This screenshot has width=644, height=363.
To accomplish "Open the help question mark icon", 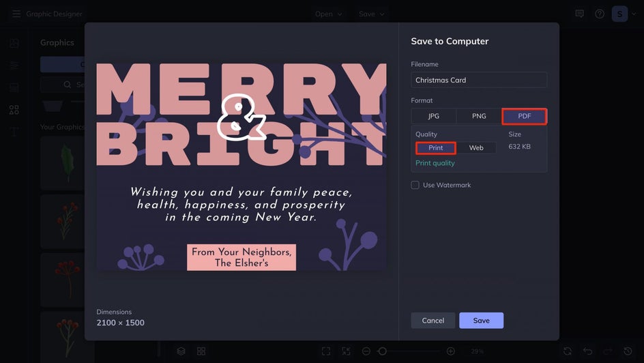I will [x=600, y=14].
